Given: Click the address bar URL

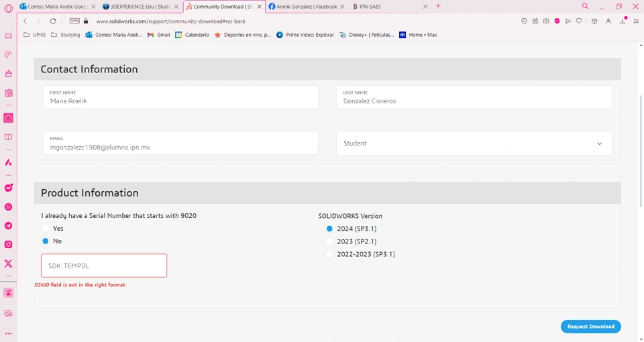Looking at the screenshot, I should point(170,21).
